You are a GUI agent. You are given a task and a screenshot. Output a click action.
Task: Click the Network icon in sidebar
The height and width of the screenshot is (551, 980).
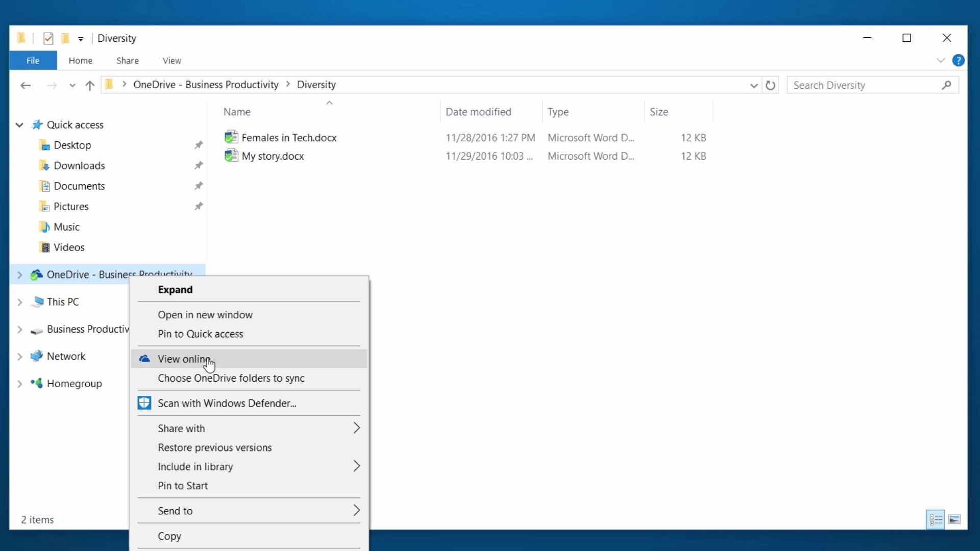click(36, 356)
